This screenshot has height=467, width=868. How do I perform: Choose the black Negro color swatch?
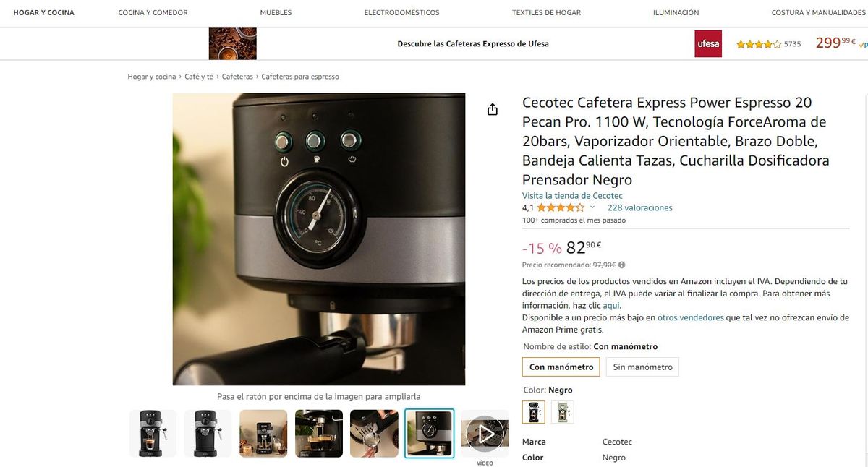pyautogui.click(x=534, y=411)
